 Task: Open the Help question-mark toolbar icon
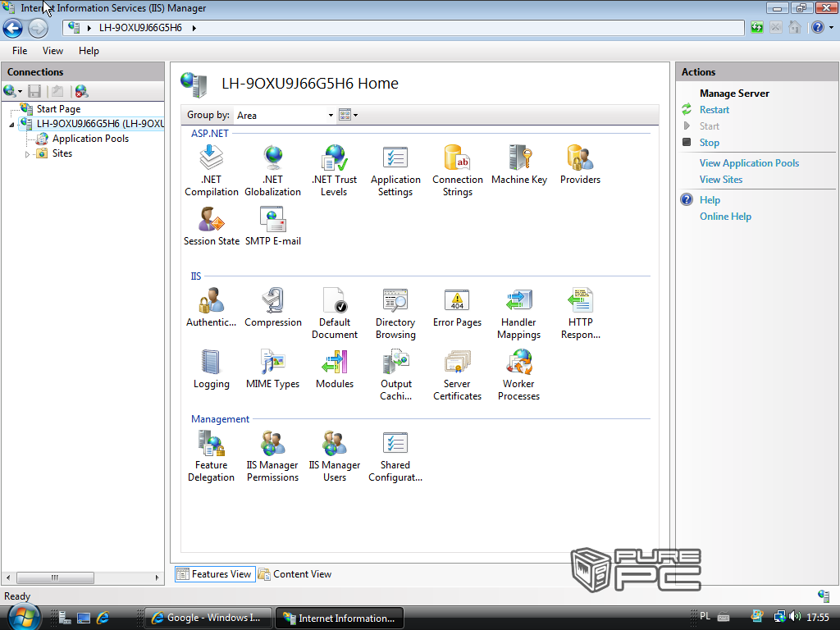[x=818, y=27]
